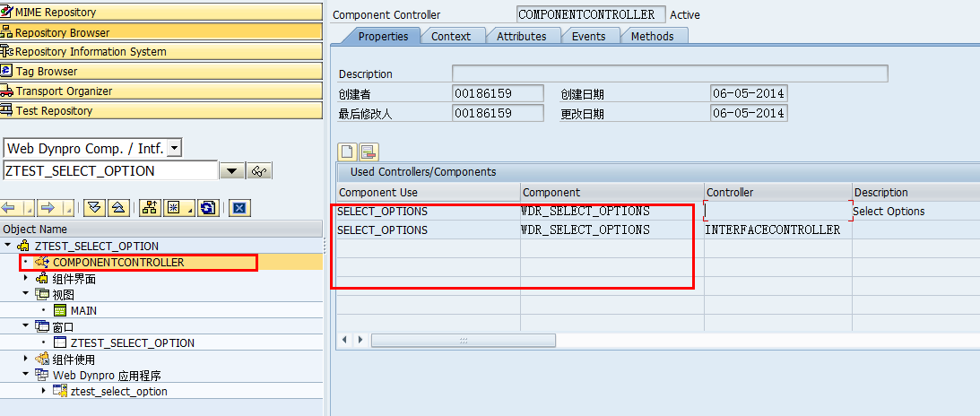Click the 创建者 field showing 00186159
The width and height of the screenshot is (980, 416).
498,94
